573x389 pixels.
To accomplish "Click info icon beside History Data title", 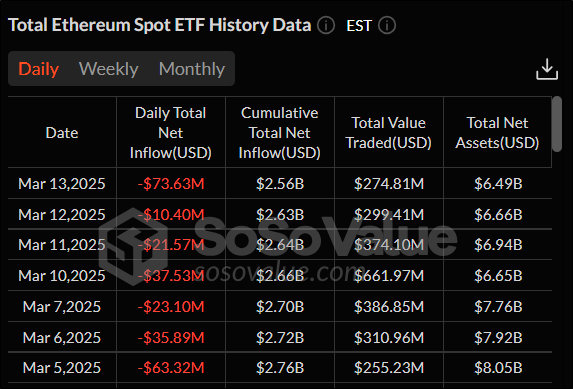I will coord(326,26).
